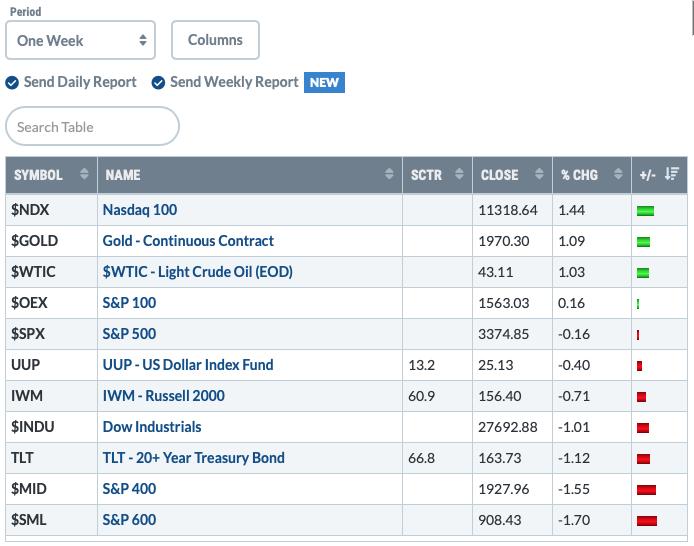This screenshot has height=546, width=694.
Task: Select the $OEX symbol cell
Action: [51, 303]
